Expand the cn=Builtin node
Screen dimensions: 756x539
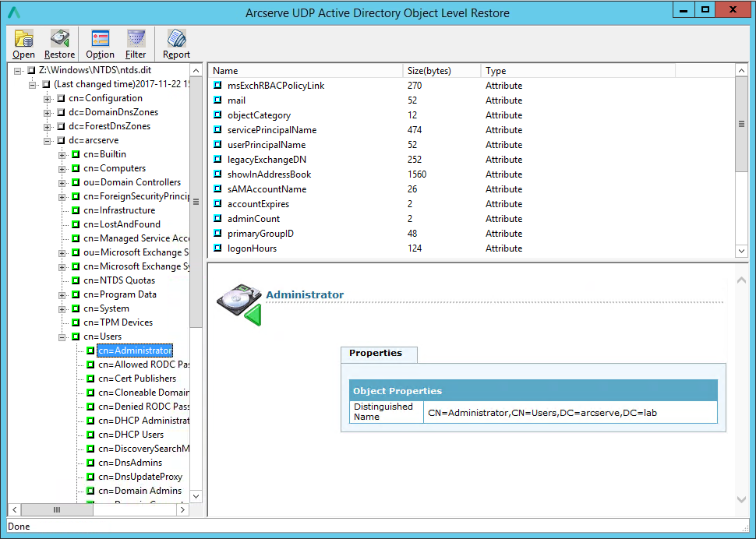(62, 155)
